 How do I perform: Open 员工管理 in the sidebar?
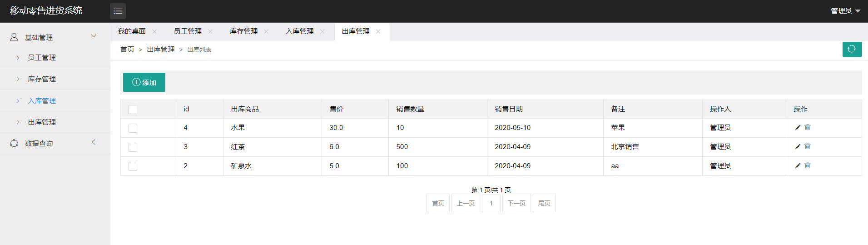point(55,58)
